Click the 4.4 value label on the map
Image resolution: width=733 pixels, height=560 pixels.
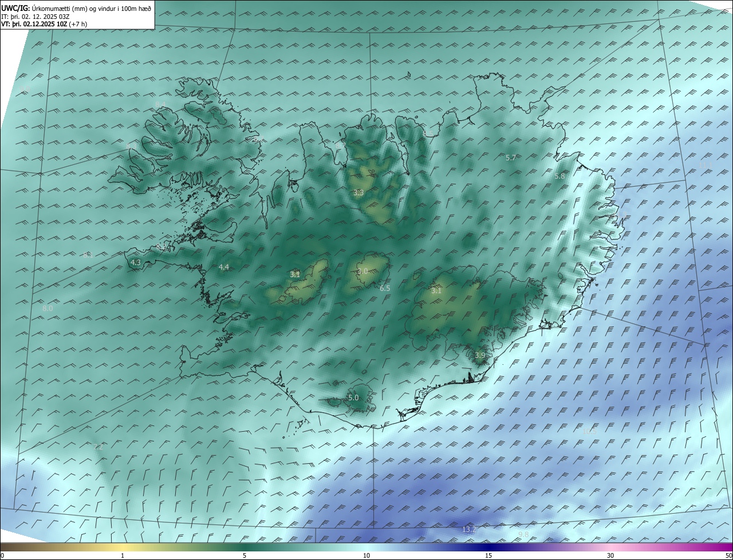click(x=224, y=267)
